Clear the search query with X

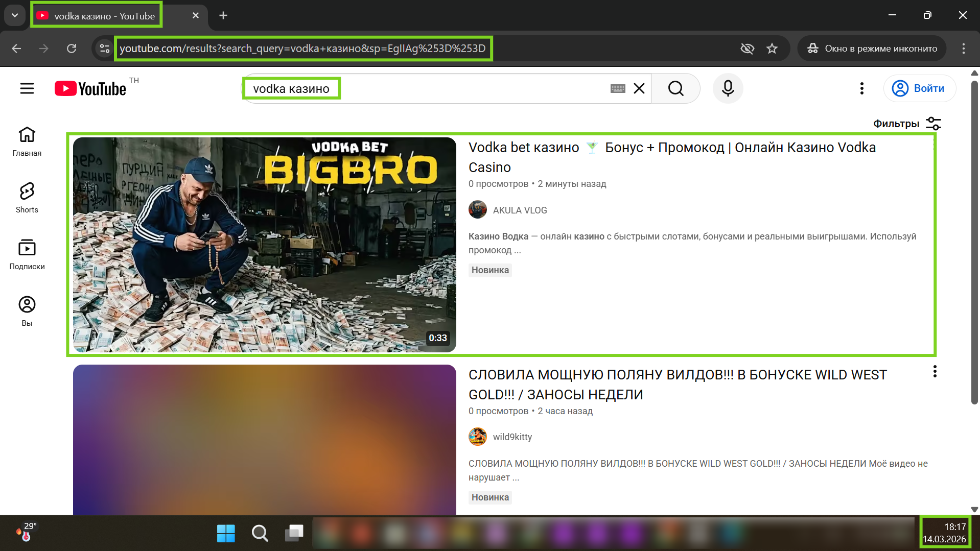point(639,88)
